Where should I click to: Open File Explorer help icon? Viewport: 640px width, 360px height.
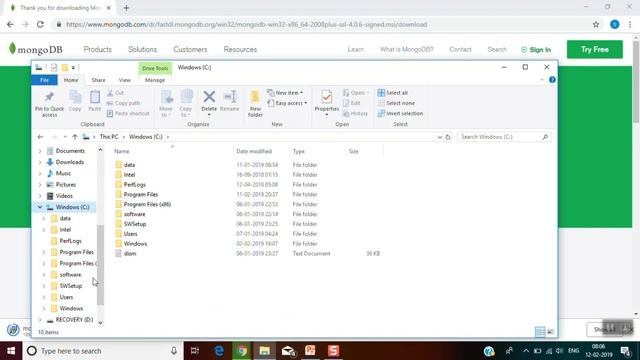click(x=552, y=80)
